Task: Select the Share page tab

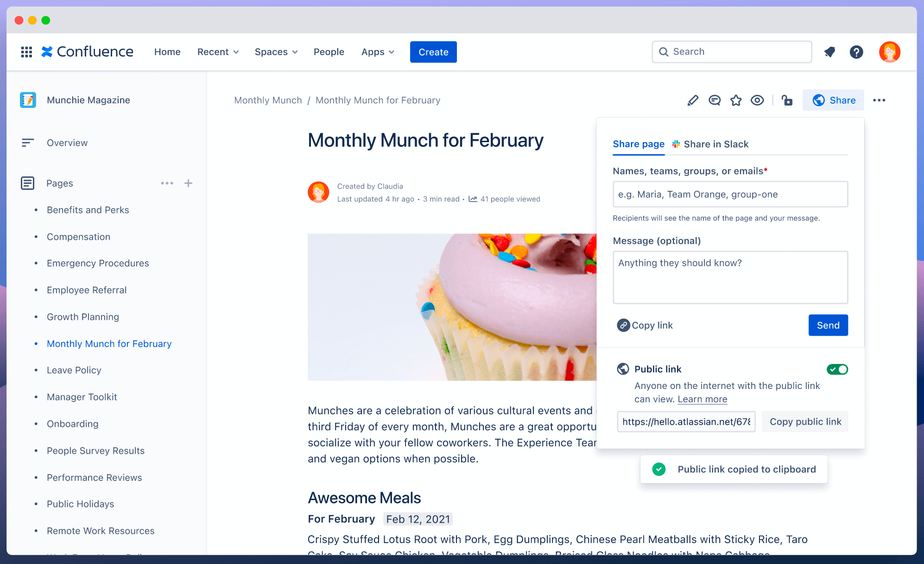Action: coord(638,144)
